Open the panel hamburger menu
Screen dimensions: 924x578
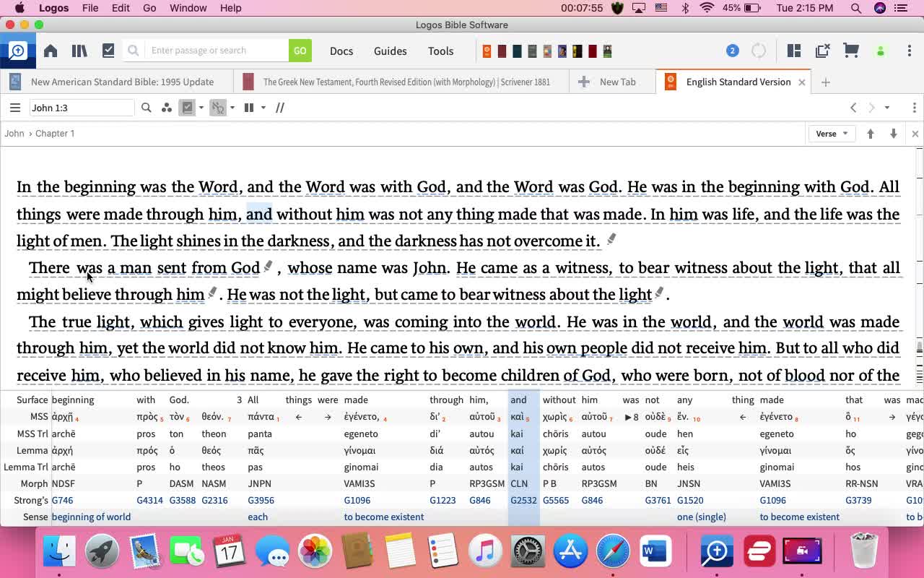15,108
